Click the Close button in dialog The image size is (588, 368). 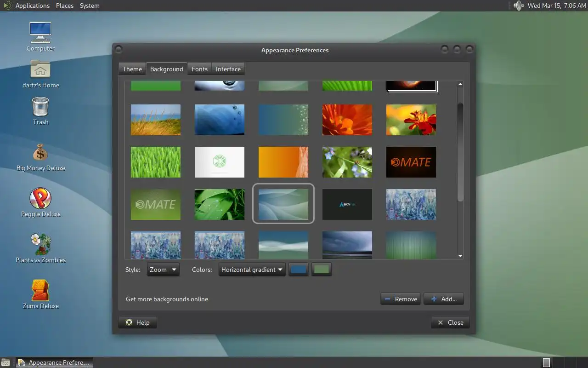click(450, 322)
